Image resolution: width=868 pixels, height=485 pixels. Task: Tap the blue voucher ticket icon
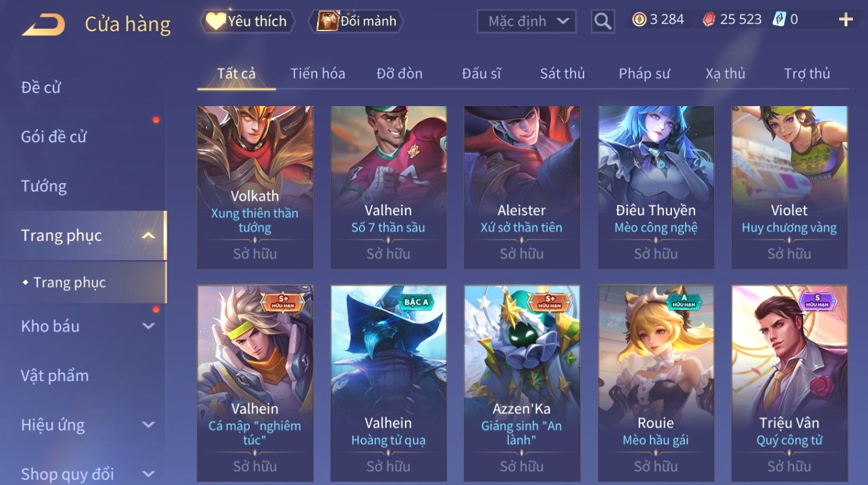click(x=779, y=19)
